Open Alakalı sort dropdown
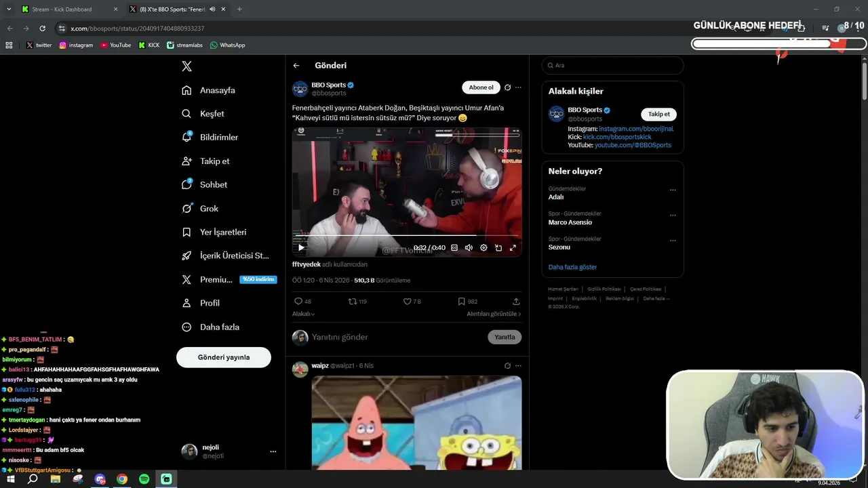This screenshot has width=868, height=488. (304, 314)
